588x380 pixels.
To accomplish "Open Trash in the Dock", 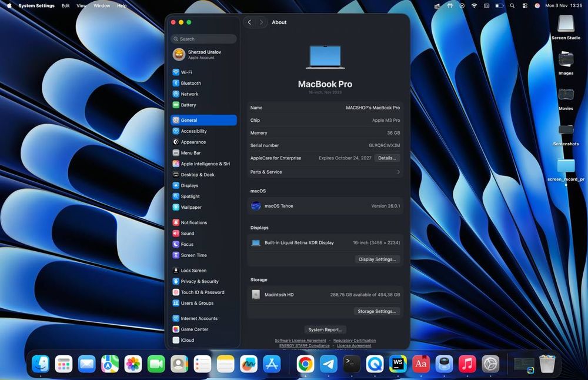I will click(x=547, y=364).
